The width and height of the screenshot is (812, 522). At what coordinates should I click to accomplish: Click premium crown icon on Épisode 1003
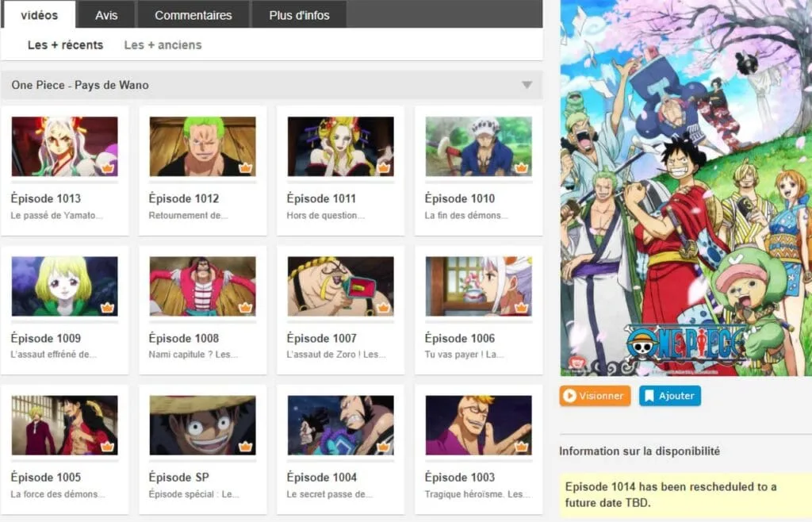[x=521, y=447]
